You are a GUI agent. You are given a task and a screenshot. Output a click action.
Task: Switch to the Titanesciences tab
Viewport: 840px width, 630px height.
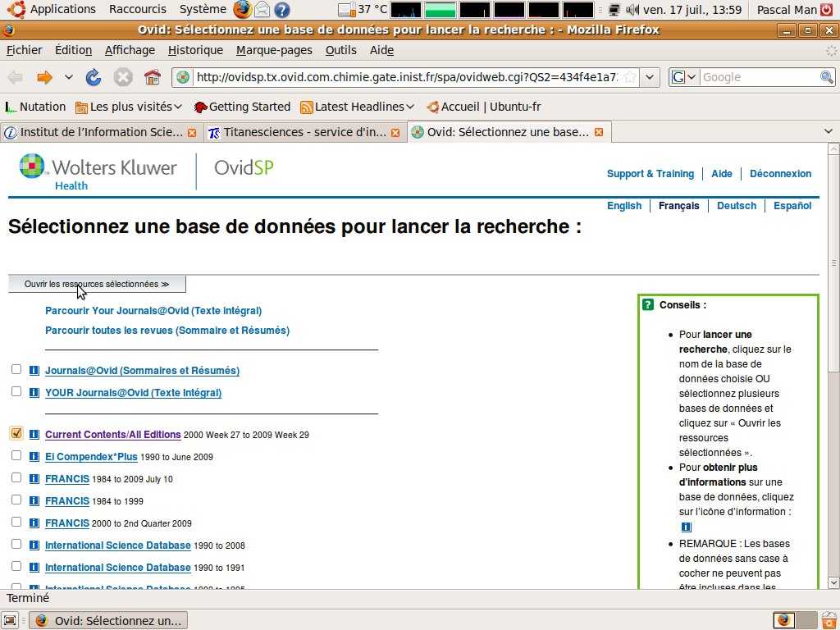pos(304,132)
